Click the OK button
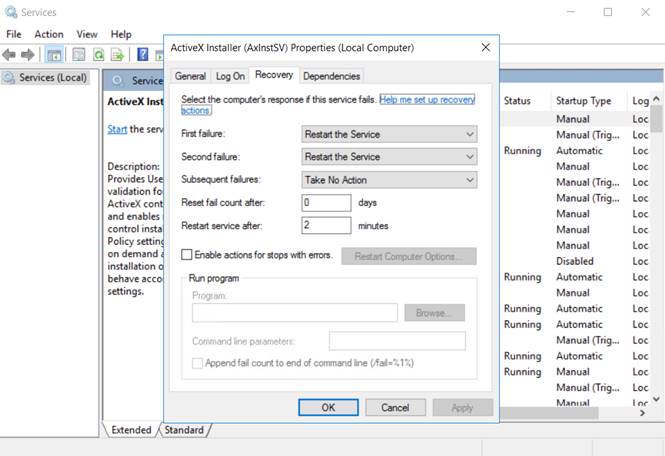Screen dimensions: 665x456 328,408
